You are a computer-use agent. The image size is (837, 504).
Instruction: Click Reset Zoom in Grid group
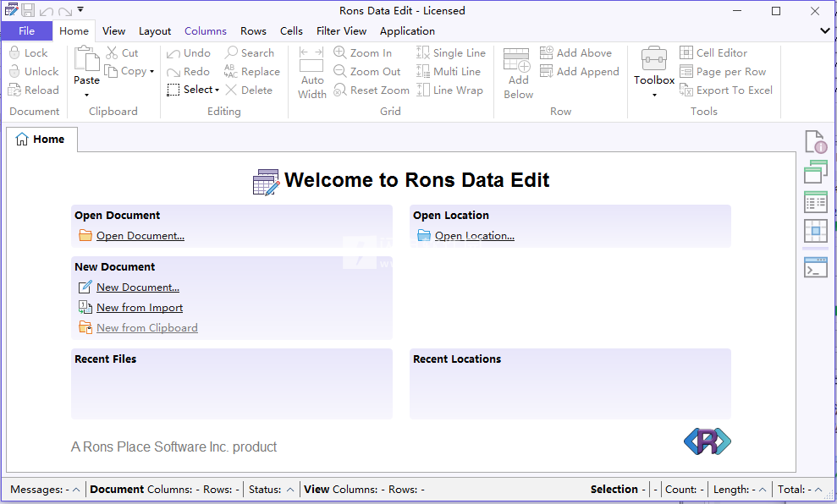[x=372, y=90]
